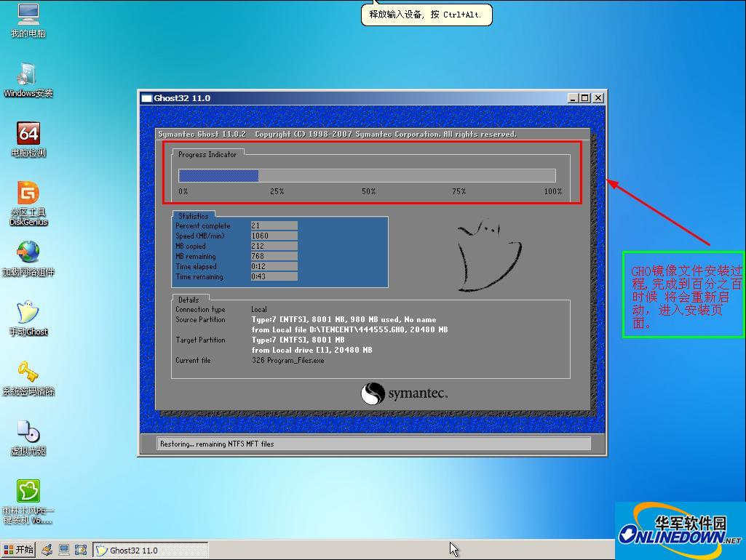Launch the 电脑检测 64 icon
Image resolution: width=746 pixels, height=560 pixels.
[28, 140]
